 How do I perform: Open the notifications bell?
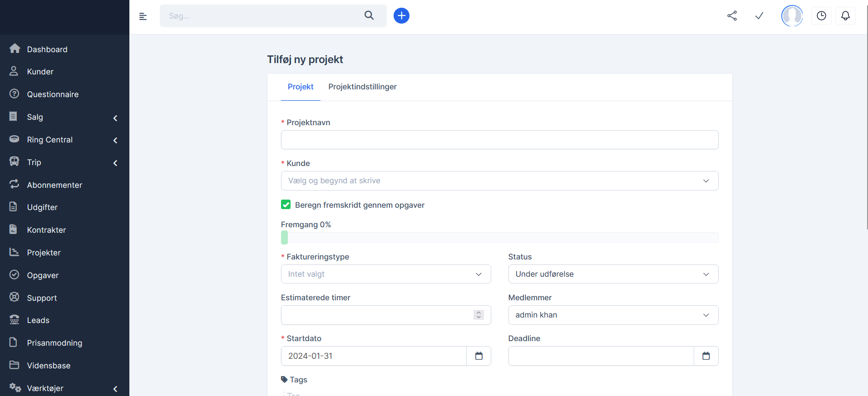pos(845,16)
